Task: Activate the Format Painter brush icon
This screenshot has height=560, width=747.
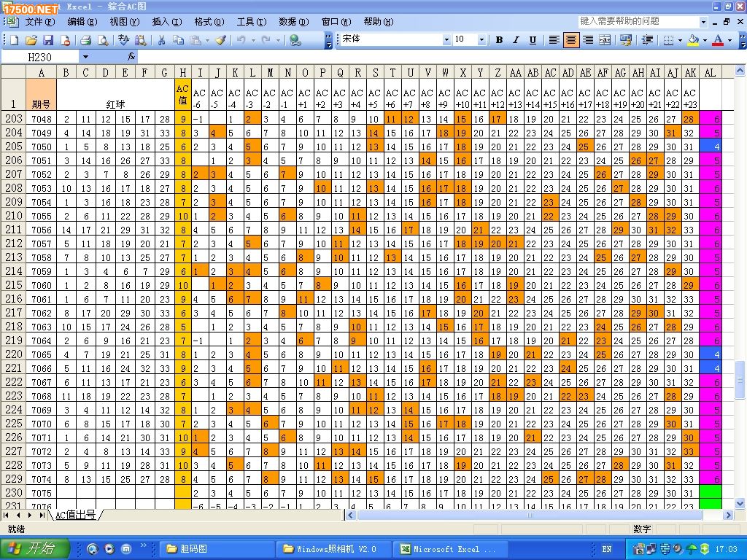Action: [x=220, y=41]
